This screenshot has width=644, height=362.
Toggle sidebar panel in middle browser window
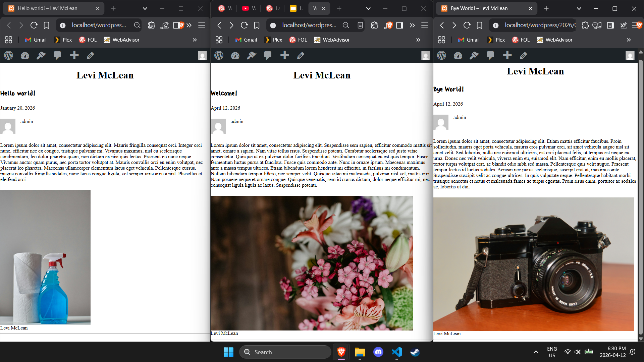coord(399,25)
